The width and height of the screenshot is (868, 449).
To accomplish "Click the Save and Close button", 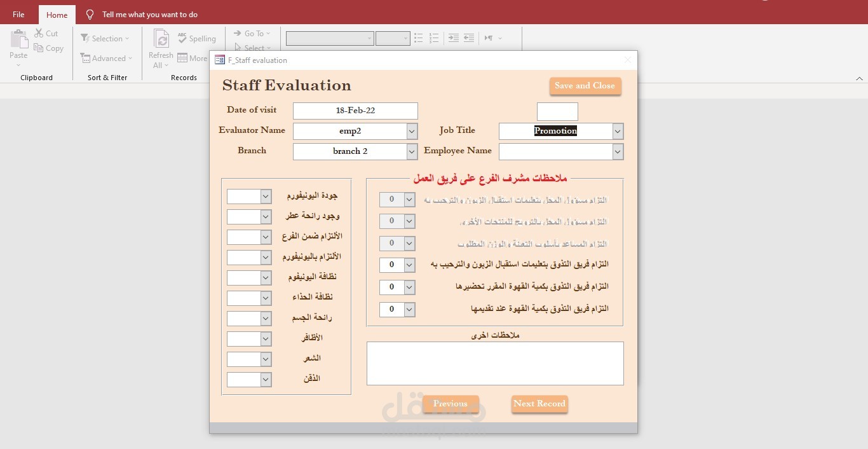I will [x=585, y=86].
